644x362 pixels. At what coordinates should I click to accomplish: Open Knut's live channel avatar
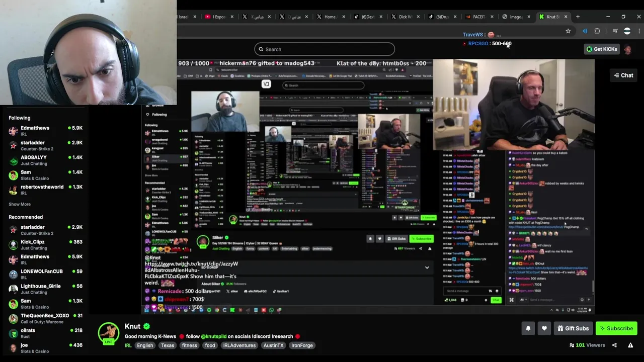coord(108,333)
